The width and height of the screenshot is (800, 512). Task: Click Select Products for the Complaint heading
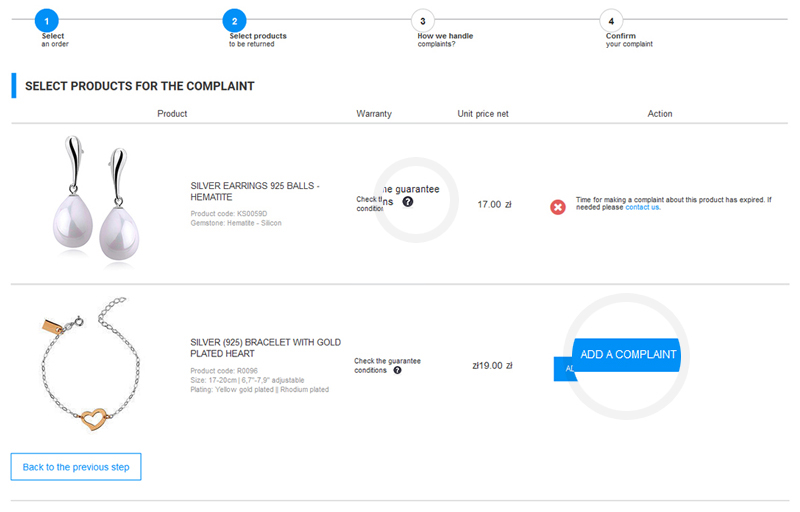(139, 86)
